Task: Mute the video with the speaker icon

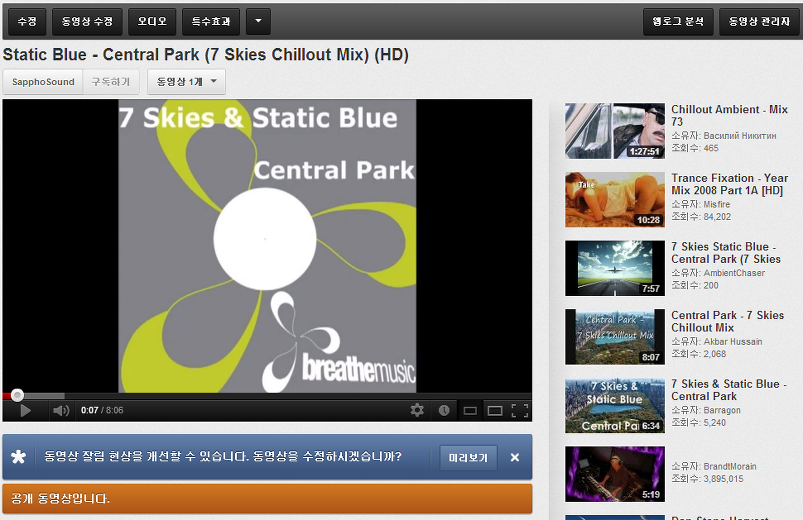Action: click(61, 410)
